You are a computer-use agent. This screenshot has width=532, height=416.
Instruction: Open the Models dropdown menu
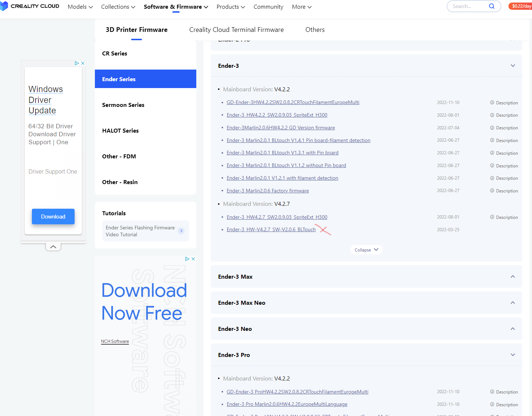(80, 7)
